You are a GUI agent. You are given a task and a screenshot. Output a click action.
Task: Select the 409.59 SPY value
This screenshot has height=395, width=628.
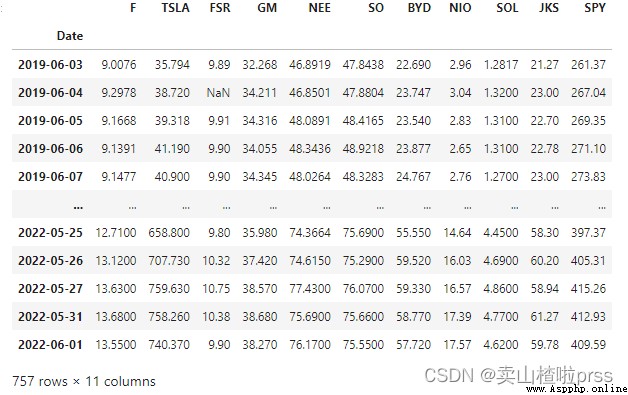pyautogui.click(x=588, y=345)
